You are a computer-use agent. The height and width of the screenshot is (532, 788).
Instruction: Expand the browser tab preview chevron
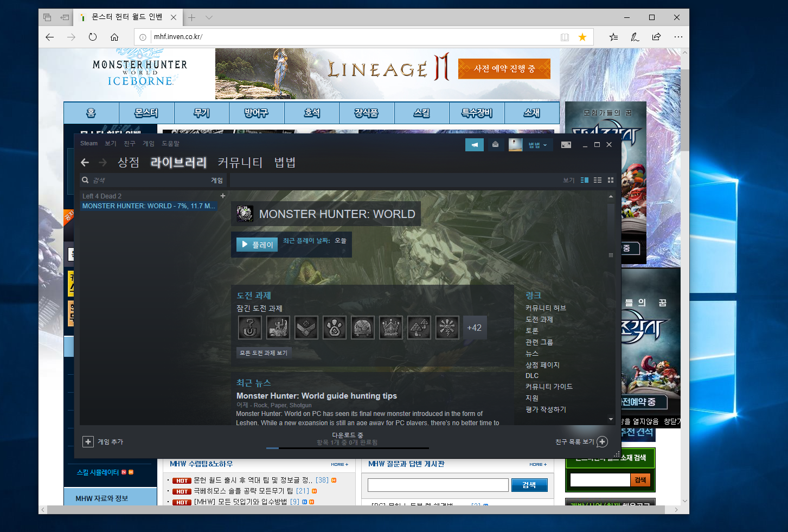pos(209,17)
